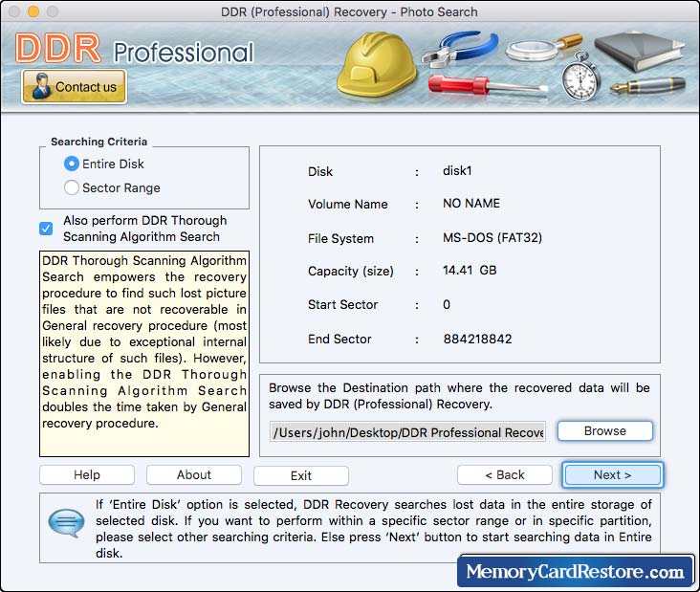Click the End Sector value 884218842

tap(478, 339)
